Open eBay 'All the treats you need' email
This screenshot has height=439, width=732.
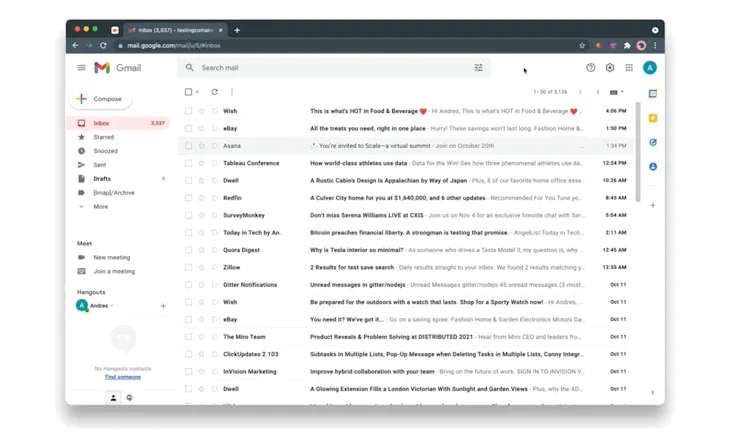(x=406, y=128)
